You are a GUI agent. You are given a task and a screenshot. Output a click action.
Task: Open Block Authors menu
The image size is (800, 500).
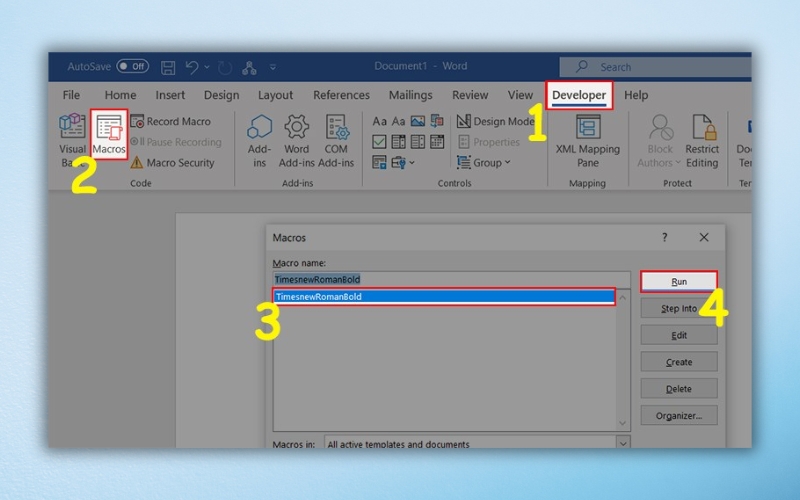pyautogui.click(x=659, y=141)
